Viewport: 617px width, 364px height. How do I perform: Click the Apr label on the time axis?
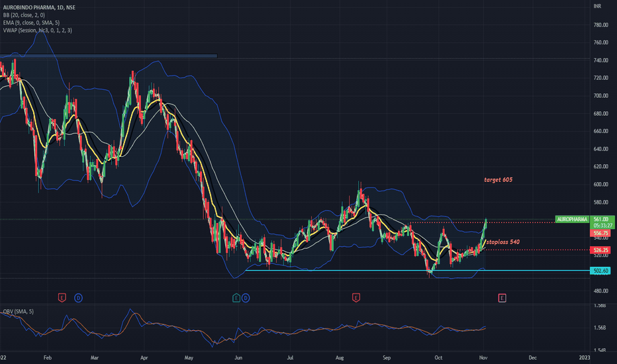144,357
